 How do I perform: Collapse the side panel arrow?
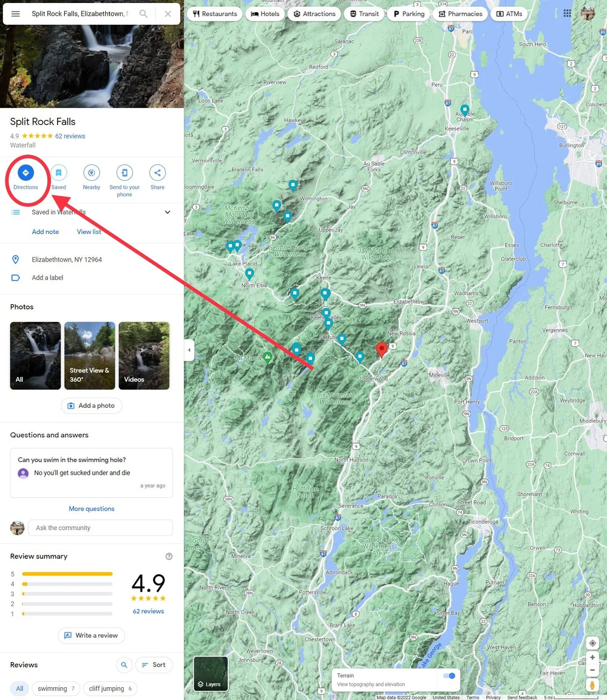pyautogui.click(x=189, y=350)
